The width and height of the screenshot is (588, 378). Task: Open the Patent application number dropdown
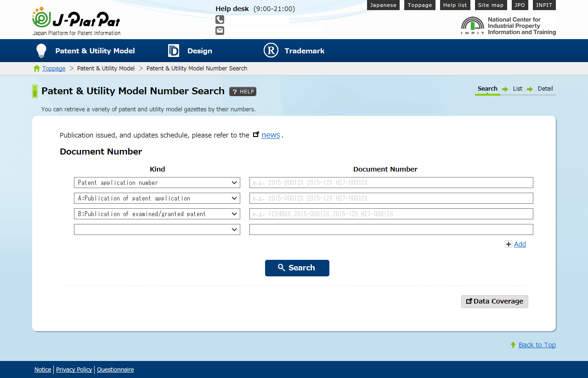(157, 183)
